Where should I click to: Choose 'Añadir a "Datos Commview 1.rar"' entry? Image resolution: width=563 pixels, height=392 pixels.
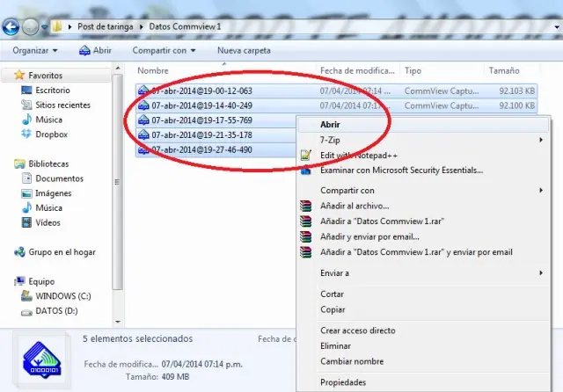[424, 221]
